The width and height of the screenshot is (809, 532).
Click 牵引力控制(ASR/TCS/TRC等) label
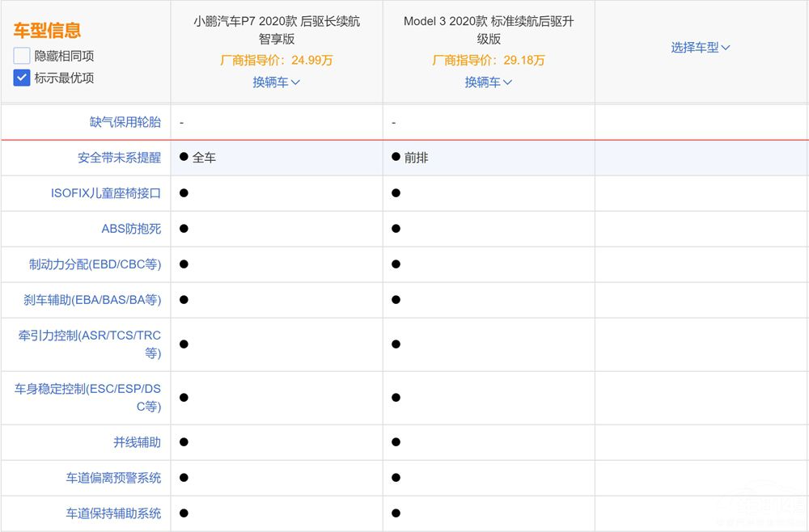[x=90, y=344]
